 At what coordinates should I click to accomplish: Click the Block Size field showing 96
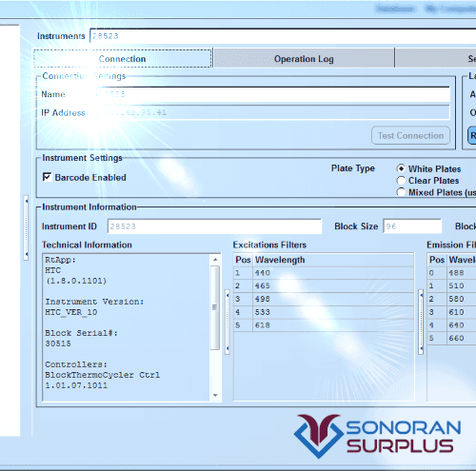412,226
